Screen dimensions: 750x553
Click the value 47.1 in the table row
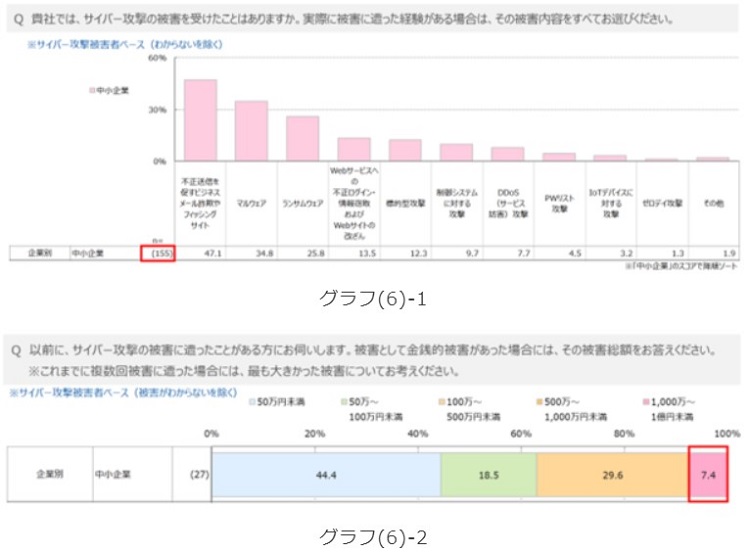[x=213, y=253]
